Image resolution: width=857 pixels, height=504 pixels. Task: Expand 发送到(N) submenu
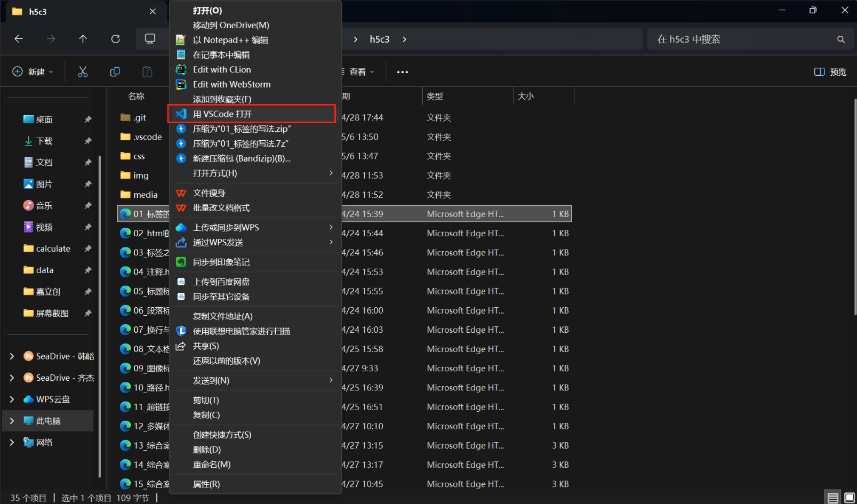coord(255,380)
